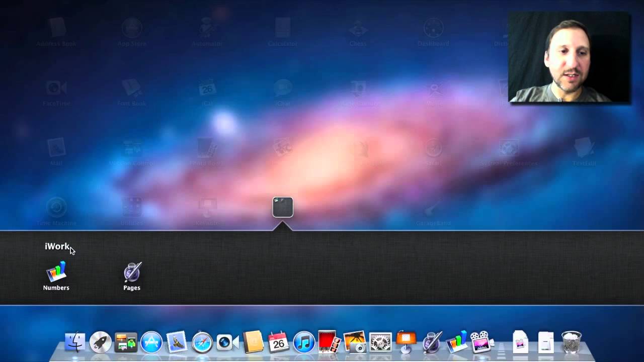This screenshot has height=362, width=644.
Task: Launch iTunes from the Dock
Action: pyautogui.click(x=304, y=342)
